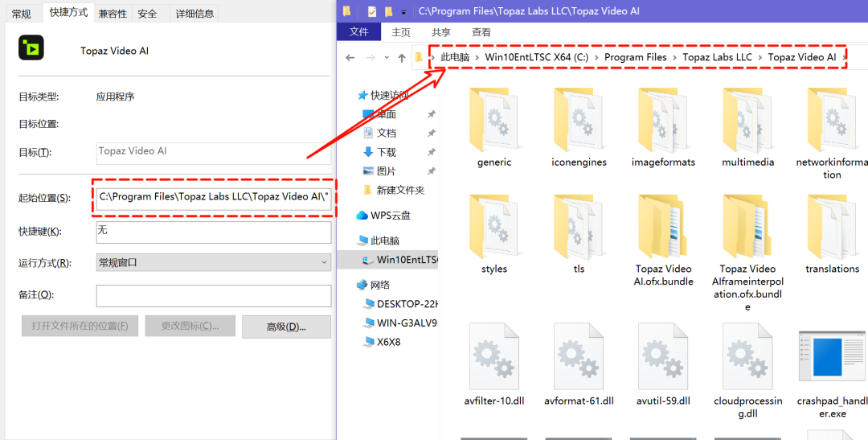Open 桌面 in quick access
The height and width of the screenshot is (440, 868).
[379, 114]
